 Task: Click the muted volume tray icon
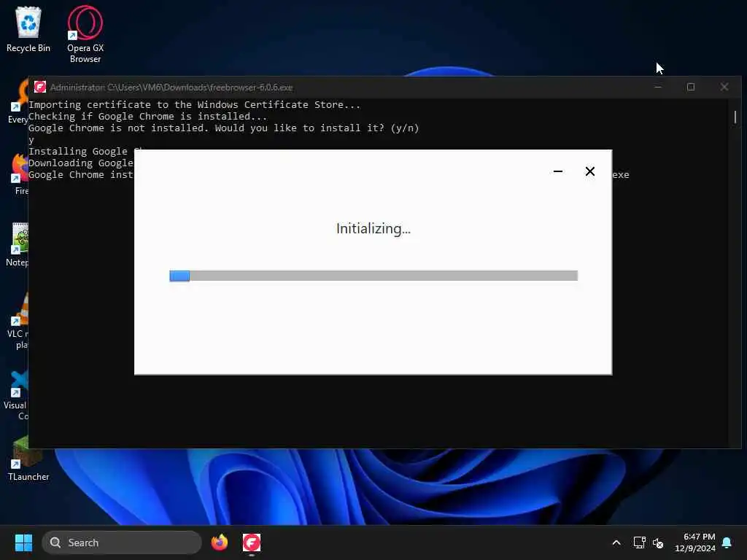pos(658,542)
